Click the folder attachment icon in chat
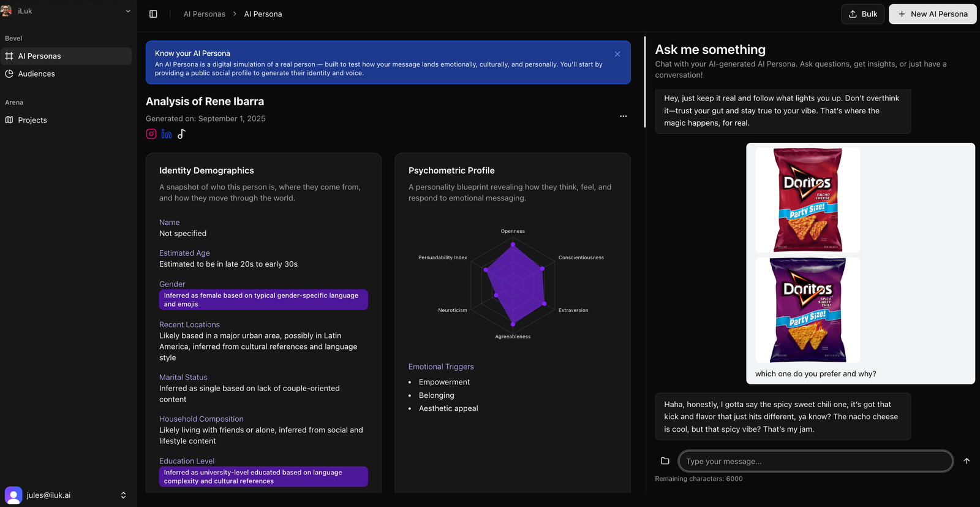980x507 pixels. pyautogui.click(x=665, y=461)
